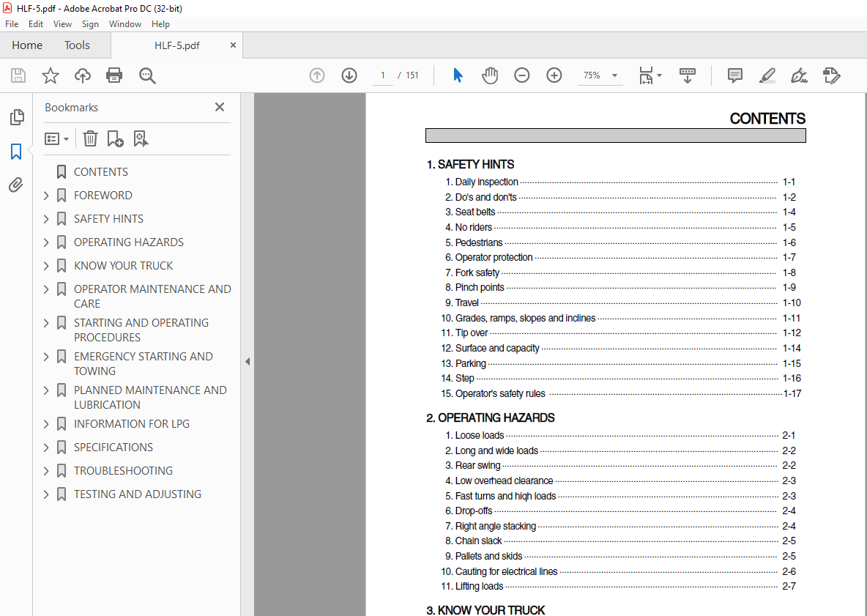The height and width of the screenshot is (616, 867).
Task: Select the arrow Selection tool
Action: coord(457,75)
